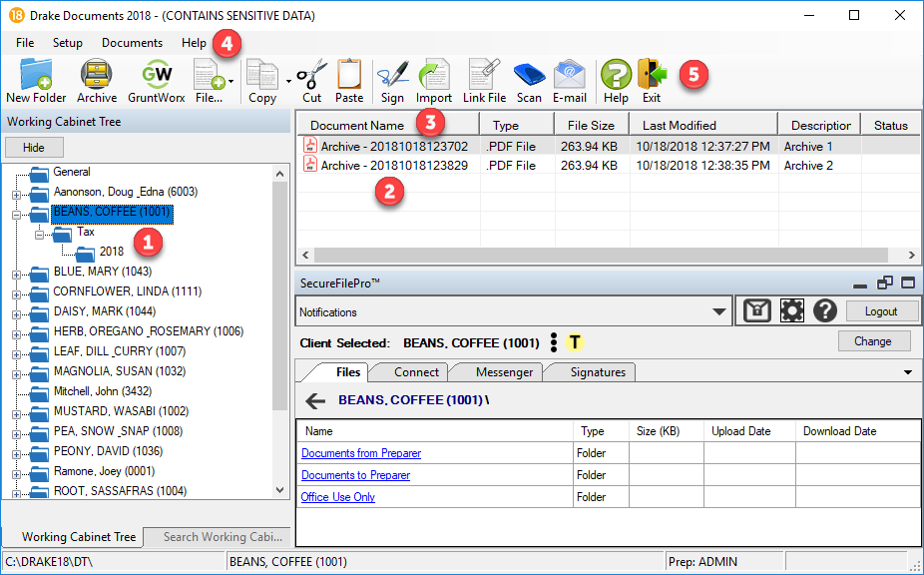Open the Documents from Preparer folder link
The height and width of the screenshot is (575, 924).
361,453
